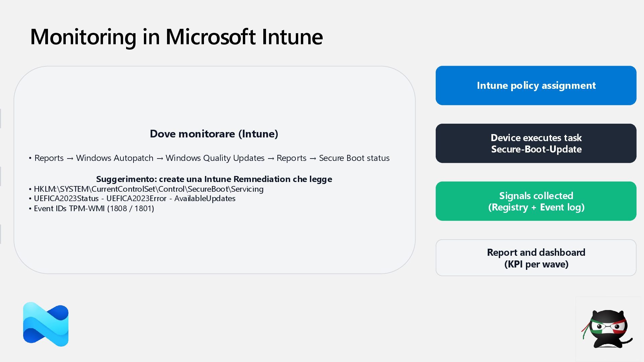Click the Monitoring in Microsoft Intune title
The width and height of the screenshot is (644, 362).
(176, 37)
